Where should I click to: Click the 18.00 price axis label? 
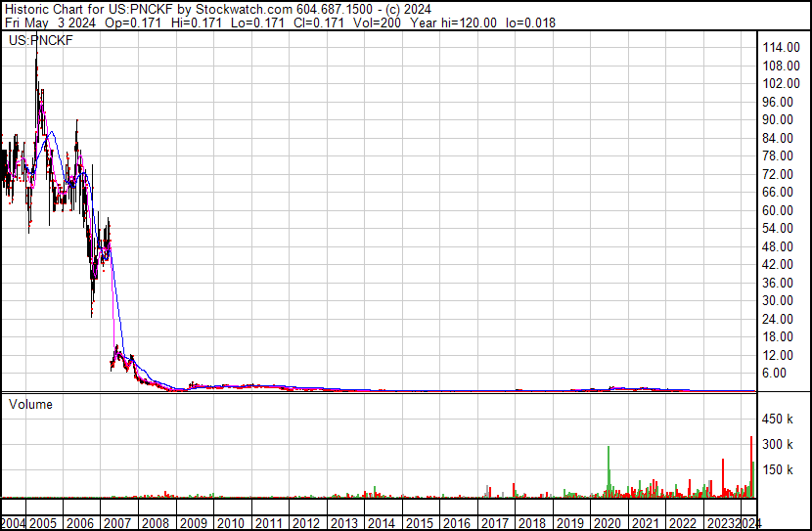(x=778, y=337)
